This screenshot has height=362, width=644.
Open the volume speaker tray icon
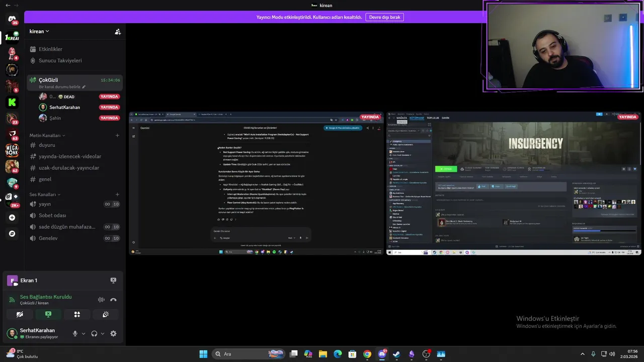[x=612, y=354]
